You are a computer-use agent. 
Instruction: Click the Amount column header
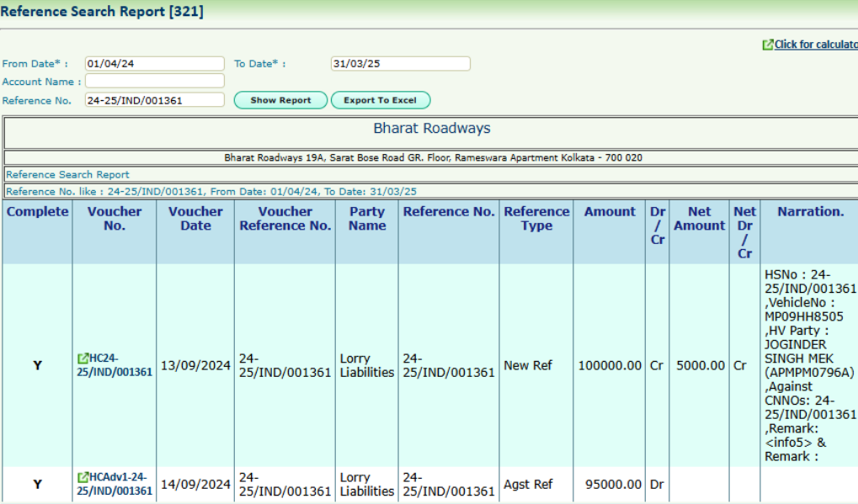610,212
